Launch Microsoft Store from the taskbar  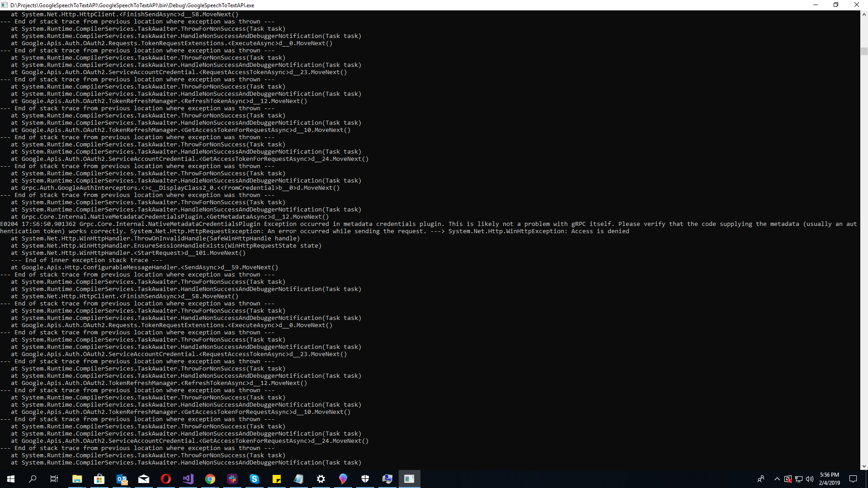pos(99,479)
